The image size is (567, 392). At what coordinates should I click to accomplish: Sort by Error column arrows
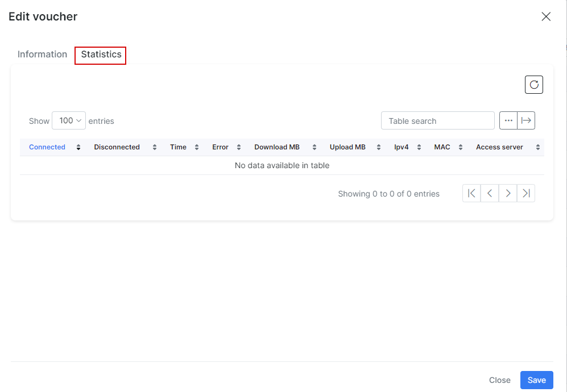tap(239, 147)
